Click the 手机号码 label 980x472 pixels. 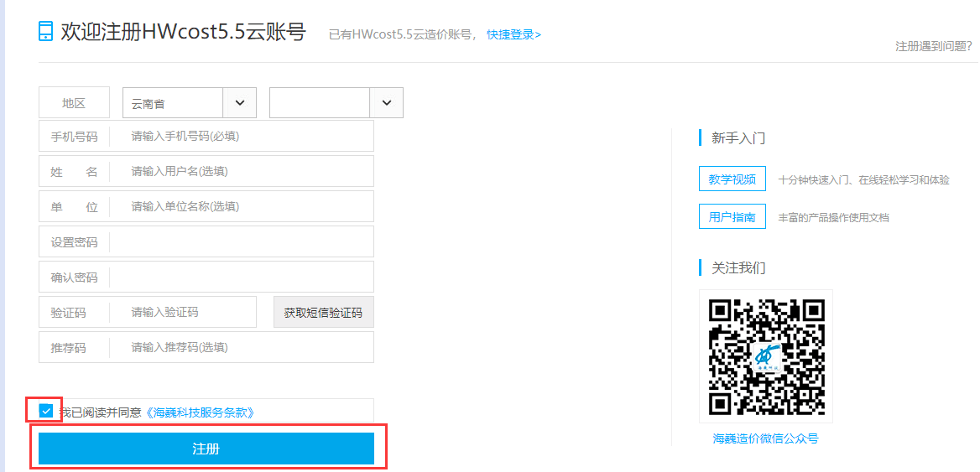click(74, 137)
